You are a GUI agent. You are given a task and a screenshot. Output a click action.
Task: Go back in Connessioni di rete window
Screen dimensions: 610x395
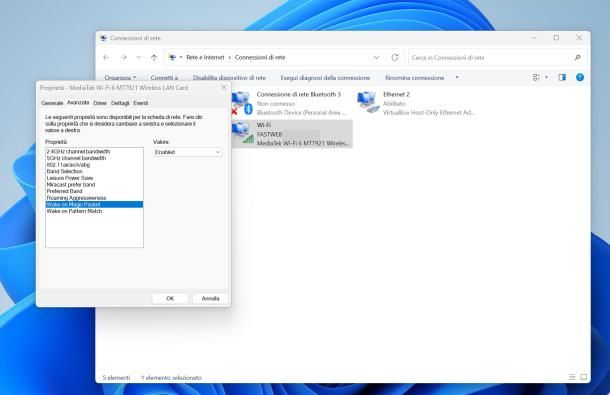point(106,58)
